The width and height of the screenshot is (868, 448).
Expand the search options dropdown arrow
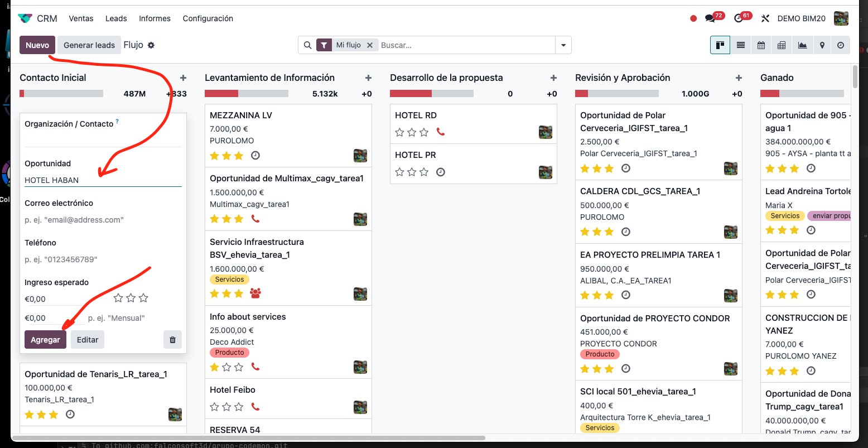click(563, 45)
